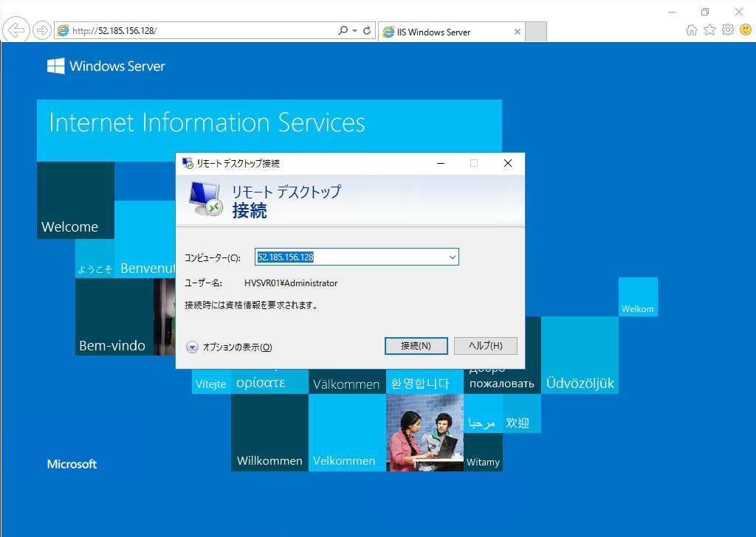The height and width of the screenshot is (537, 756).
Task: Click the Arabic مرحبا welcome tile
Action: pos(483,413)
